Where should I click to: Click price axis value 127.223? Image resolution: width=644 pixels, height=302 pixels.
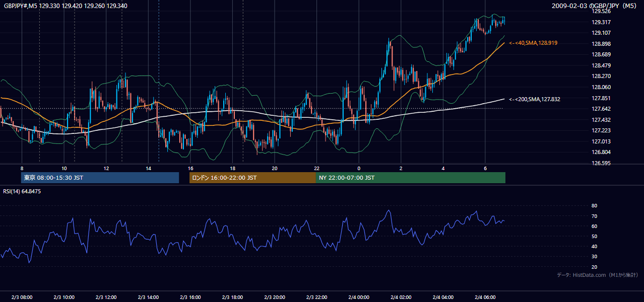[x=601, y=131]
